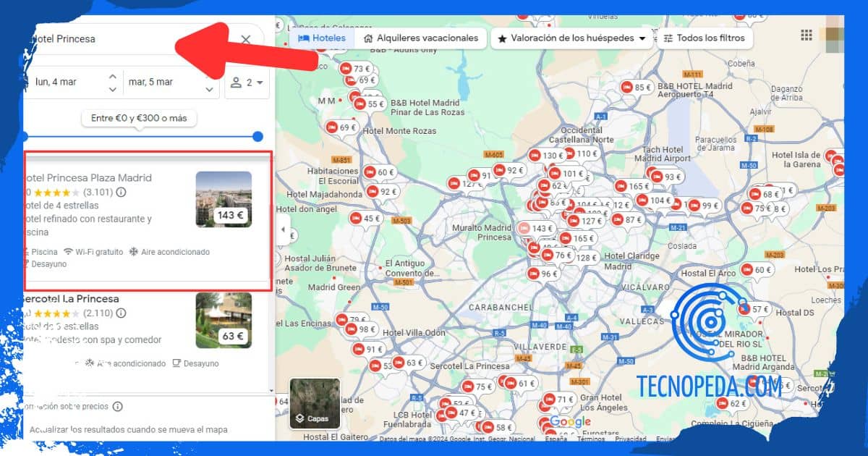Select the 57 € hotel marker

click(754, 309)
